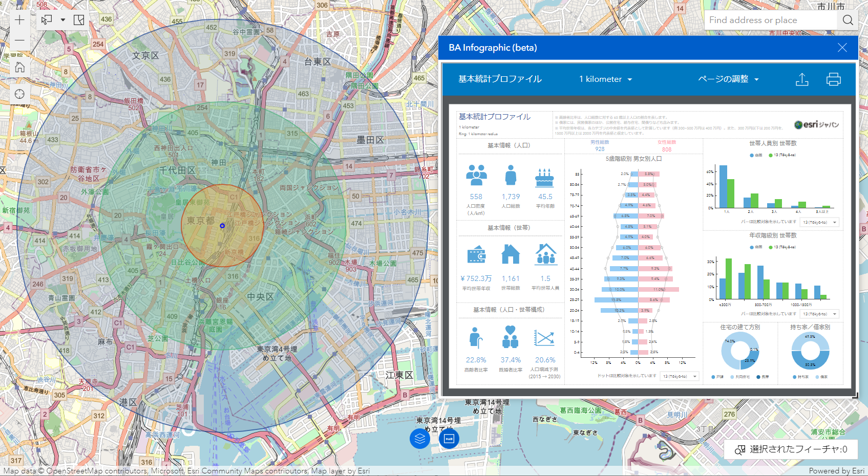Image resolution: width=868 pixels, height=476 pixels.
Task: Click the 22.8% elderly ratio value
Action: coord(476,360)
